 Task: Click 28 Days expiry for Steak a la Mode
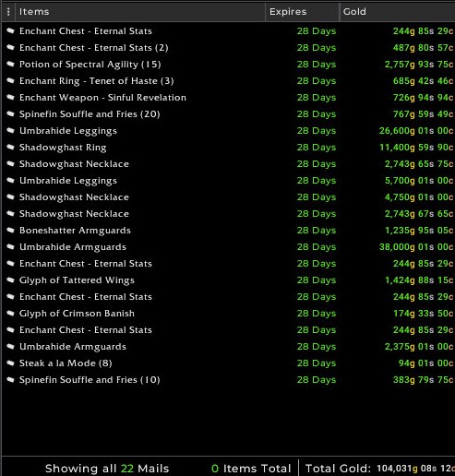click(x=317, y=363)
